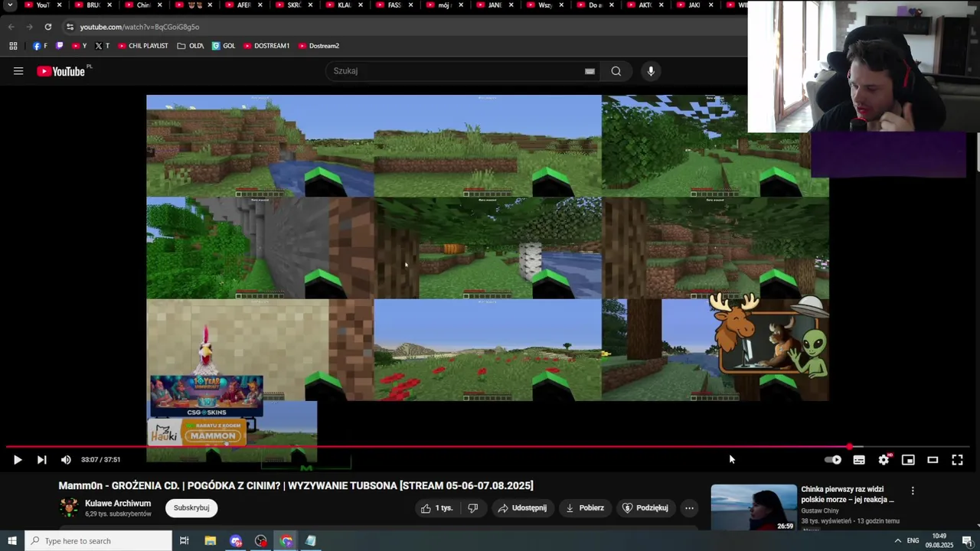Open the on-screen keyboard in search box
This screenshot has width=980, height=551.
[x=590, y=71]
